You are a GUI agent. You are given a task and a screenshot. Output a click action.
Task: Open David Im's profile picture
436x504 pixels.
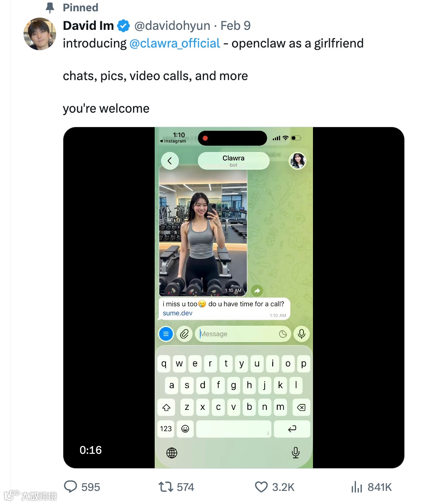[x=40, y=34]
